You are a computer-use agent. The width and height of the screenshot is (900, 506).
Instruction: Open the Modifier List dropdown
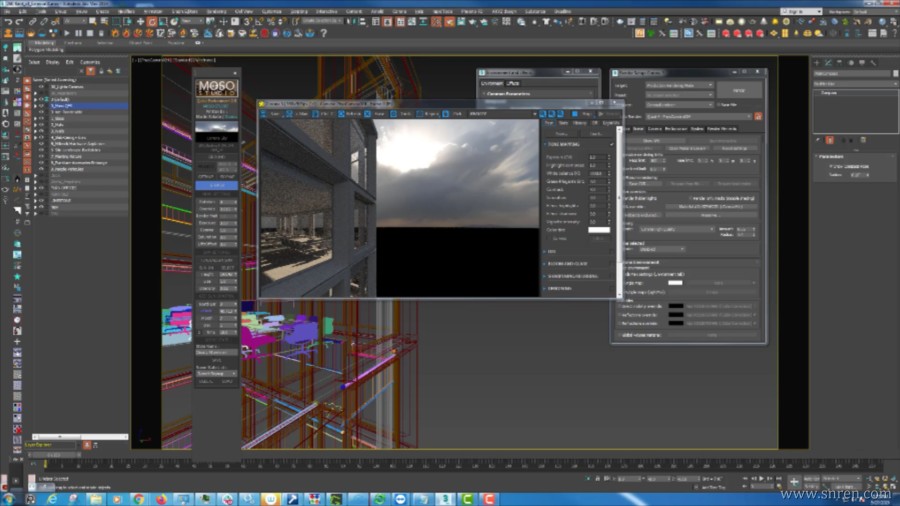[x=855, y=84]
